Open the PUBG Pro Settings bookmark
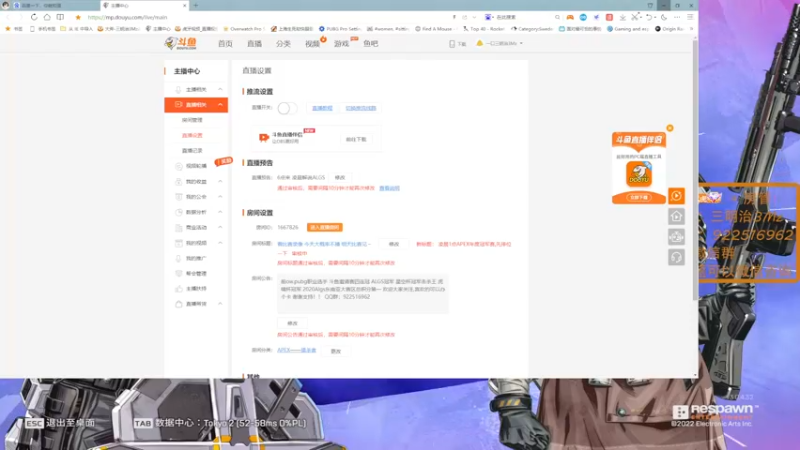The image size is (800, 450). (x=340, y=29)
